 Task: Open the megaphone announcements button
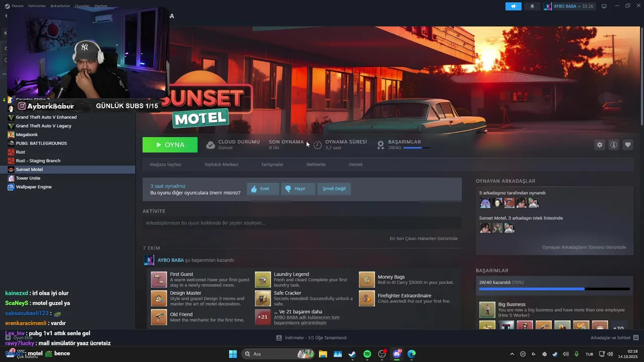(513, 6)
